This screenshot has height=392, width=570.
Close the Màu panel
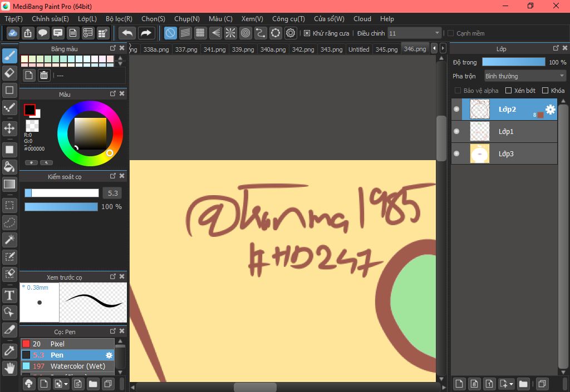(x=122, y=93)
